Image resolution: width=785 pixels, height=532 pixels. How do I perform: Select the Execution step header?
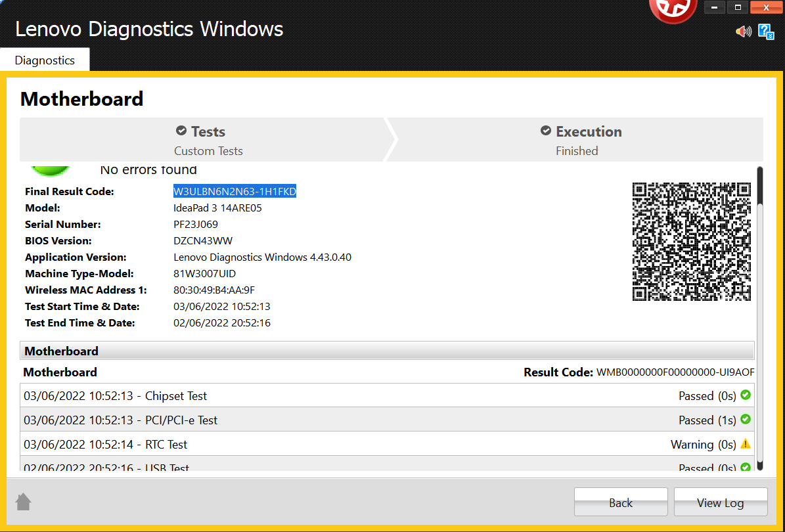tap(577, 140)
